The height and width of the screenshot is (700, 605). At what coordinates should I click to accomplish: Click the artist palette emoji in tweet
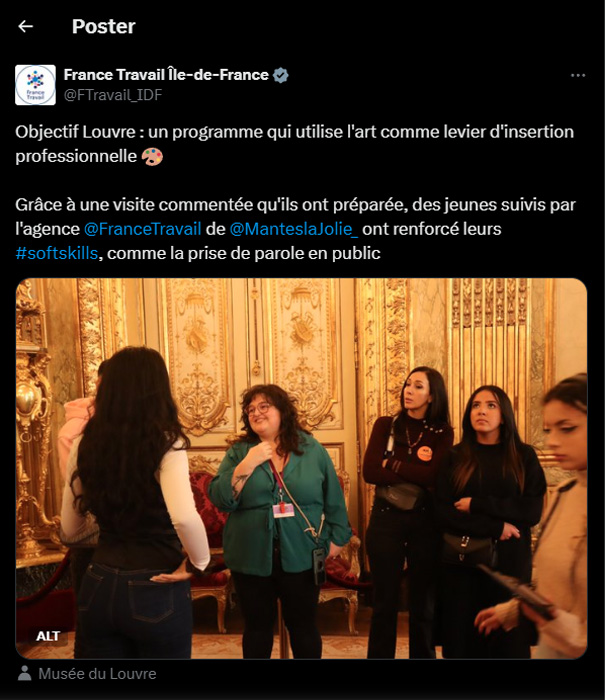[152, 157]
